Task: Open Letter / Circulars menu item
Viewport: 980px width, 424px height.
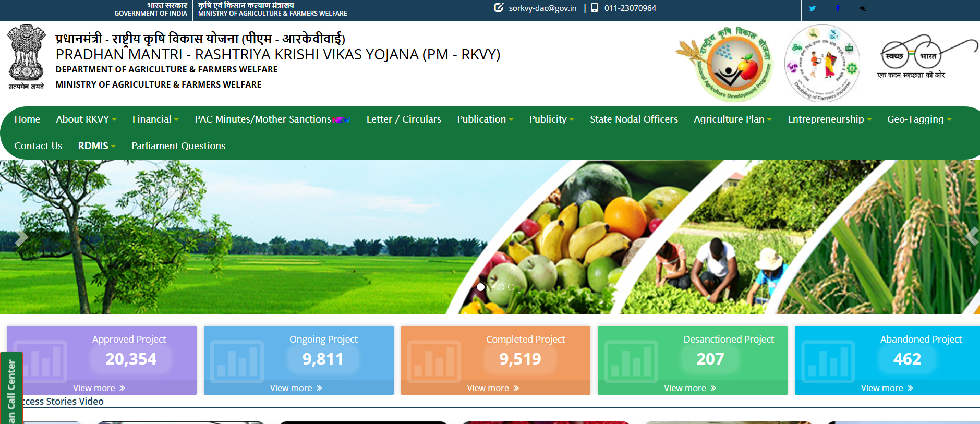Action: point(404,119)
